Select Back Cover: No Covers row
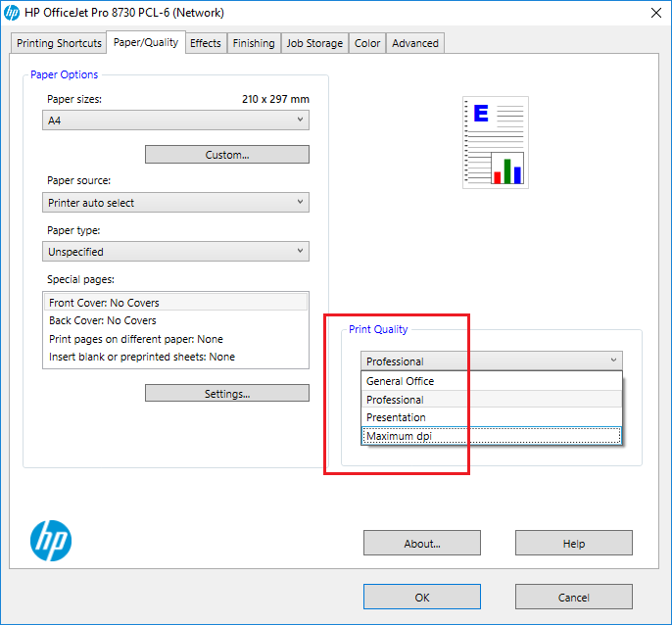Viewport: 672px width, 625px height. [x=175, y=320]
